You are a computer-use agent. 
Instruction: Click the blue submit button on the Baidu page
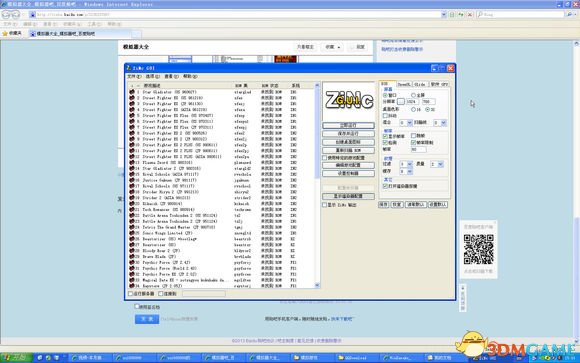(x=147, y=319)
